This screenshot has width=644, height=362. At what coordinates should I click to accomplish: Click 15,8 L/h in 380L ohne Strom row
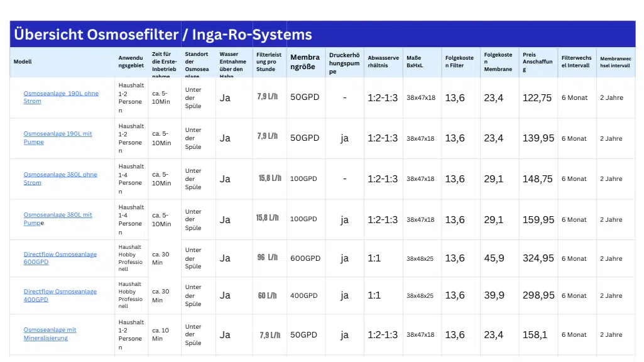pos(270,178)
